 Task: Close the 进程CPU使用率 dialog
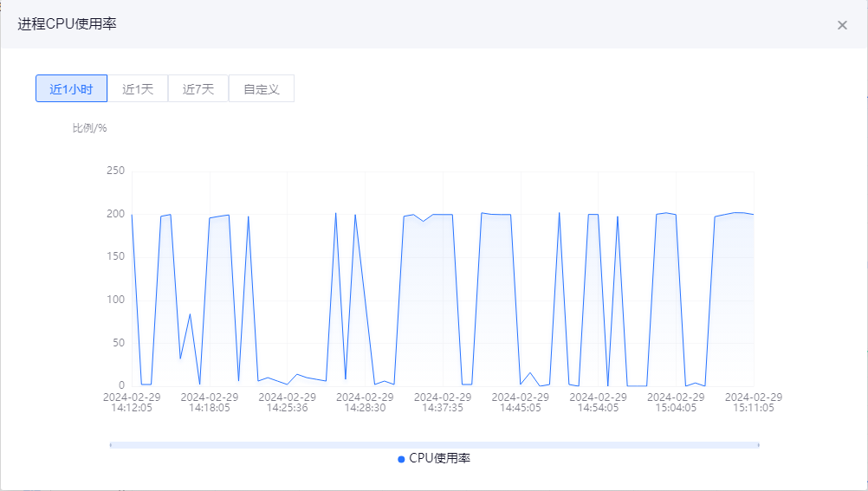click(842, 25)
